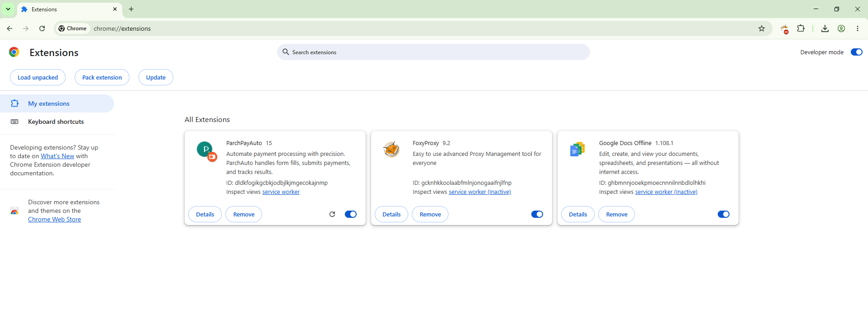Viewport: 868px width, 310px height.
Task: Remove Google Docs Offline extension
Action: [x=617, y=214]
